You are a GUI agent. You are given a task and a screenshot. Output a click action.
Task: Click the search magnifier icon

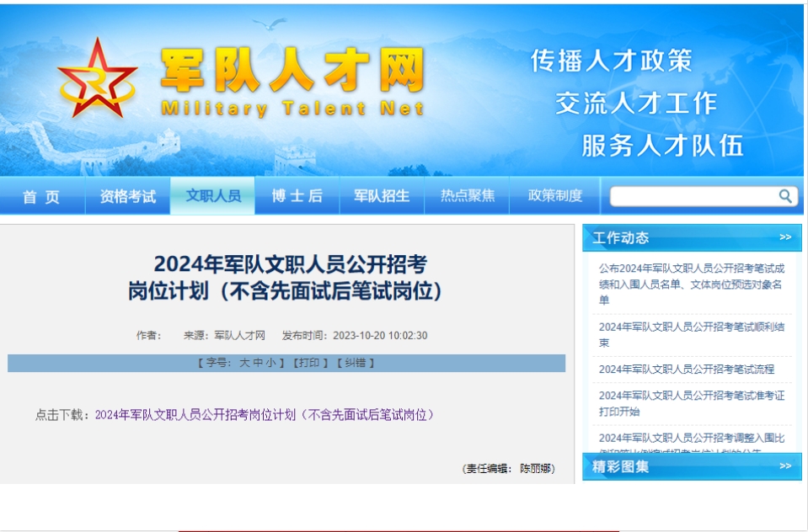click(x=785, y=196)
